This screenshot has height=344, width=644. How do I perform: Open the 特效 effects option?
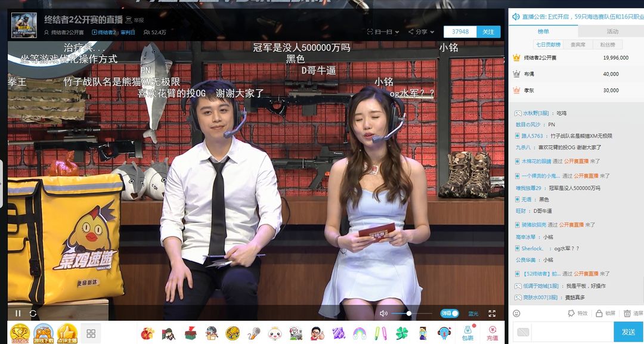click(577, 313)
